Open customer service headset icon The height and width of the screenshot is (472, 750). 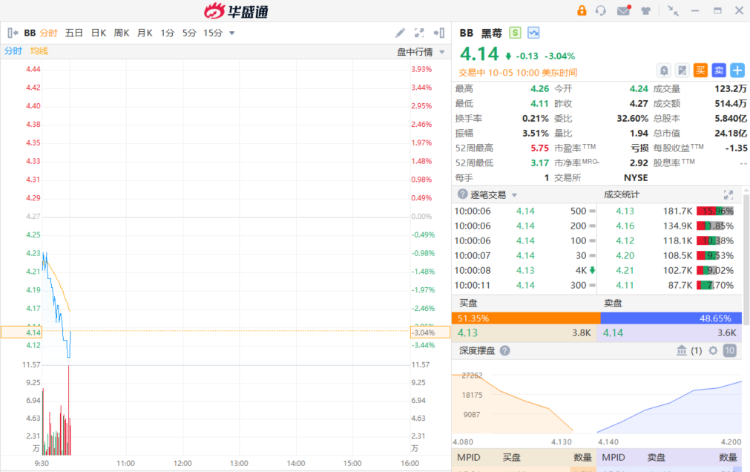point(601,11)
